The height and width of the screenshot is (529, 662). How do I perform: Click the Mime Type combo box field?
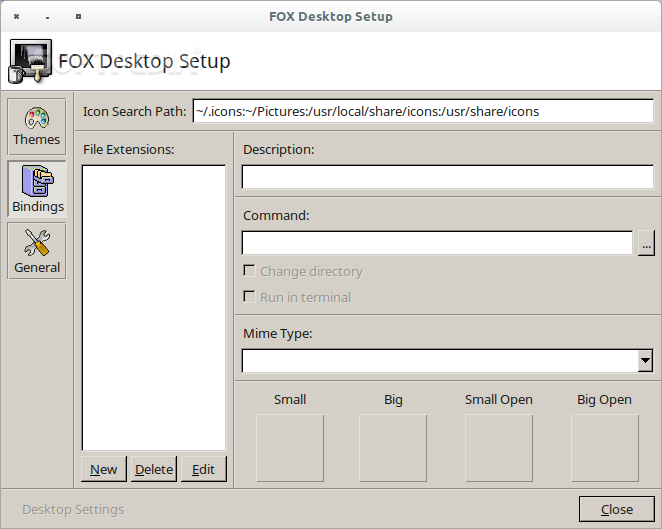tap(440, 361)
